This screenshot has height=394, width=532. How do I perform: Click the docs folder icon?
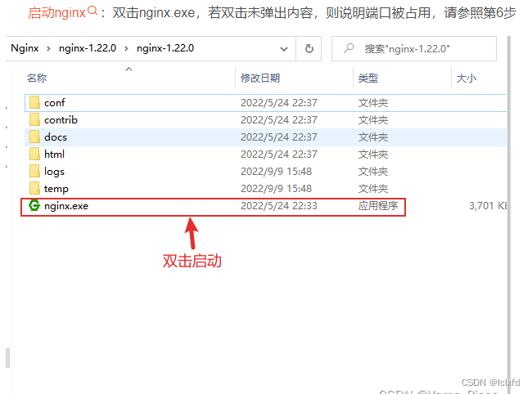pos(34,137)
